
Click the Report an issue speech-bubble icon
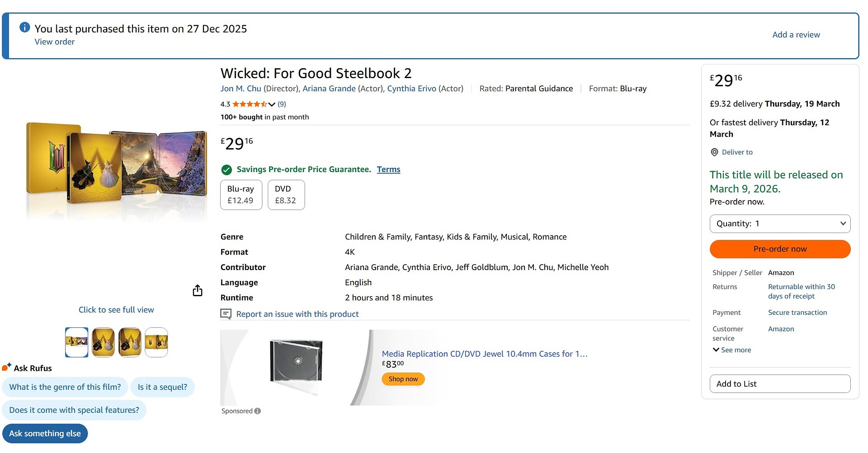click(226, 314)
